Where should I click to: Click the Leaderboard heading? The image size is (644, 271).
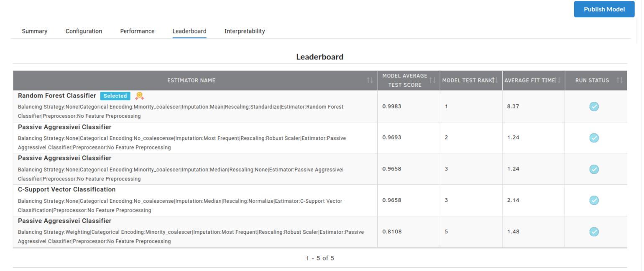(x=320, y=57)
